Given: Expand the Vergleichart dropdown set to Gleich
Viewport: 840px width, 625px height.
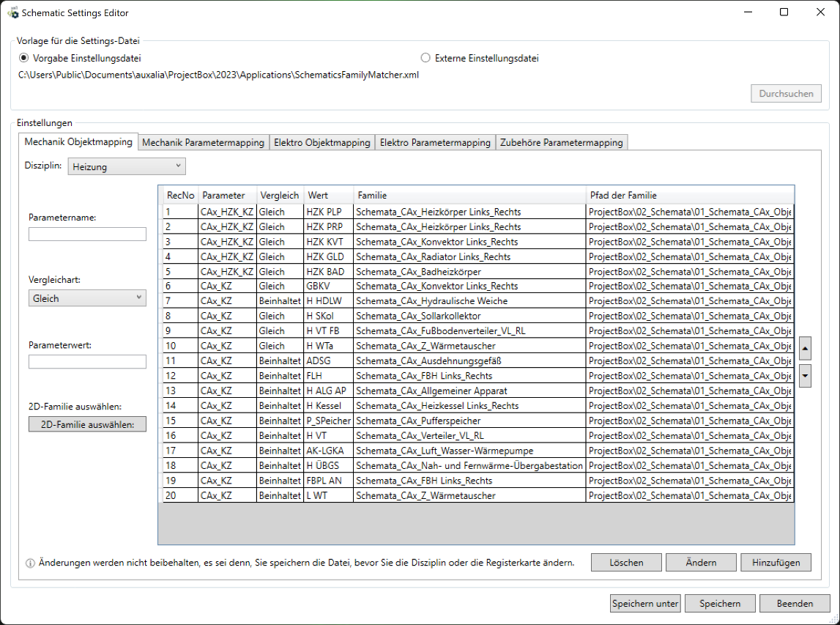Looking at the screenshot, I should [87, 298].
